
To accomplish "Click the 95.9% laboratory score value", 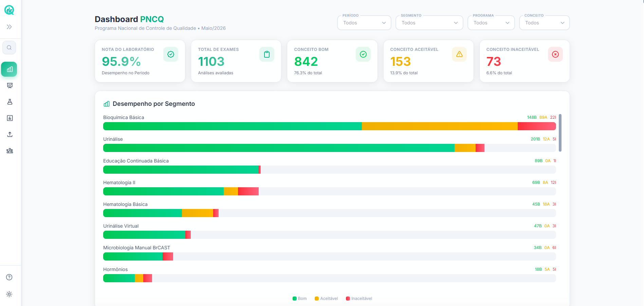I will [121, 61].
